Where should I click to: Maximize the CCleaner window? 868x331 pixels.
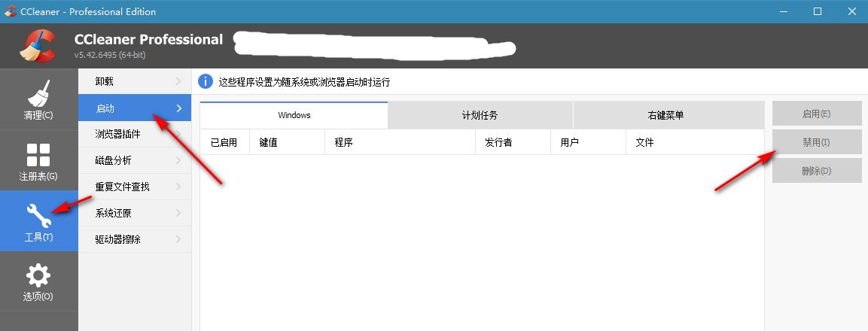point(817,11)
